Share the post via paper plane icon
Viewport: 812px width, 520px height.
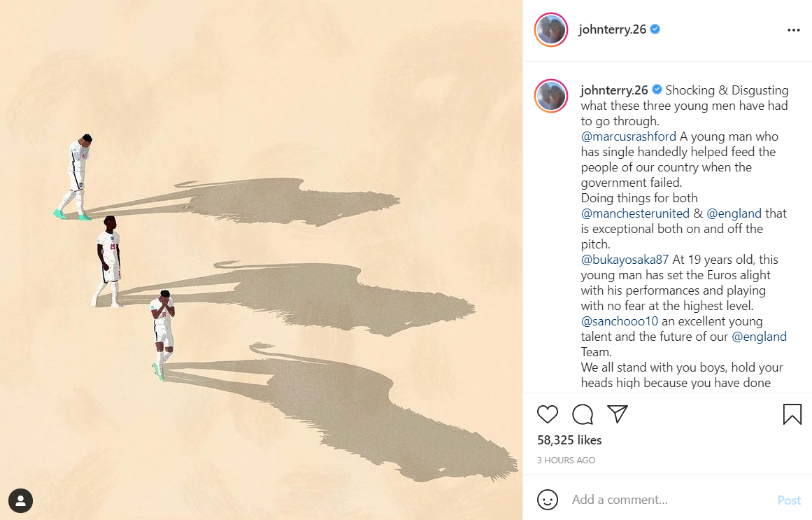[x=618, y=414]
